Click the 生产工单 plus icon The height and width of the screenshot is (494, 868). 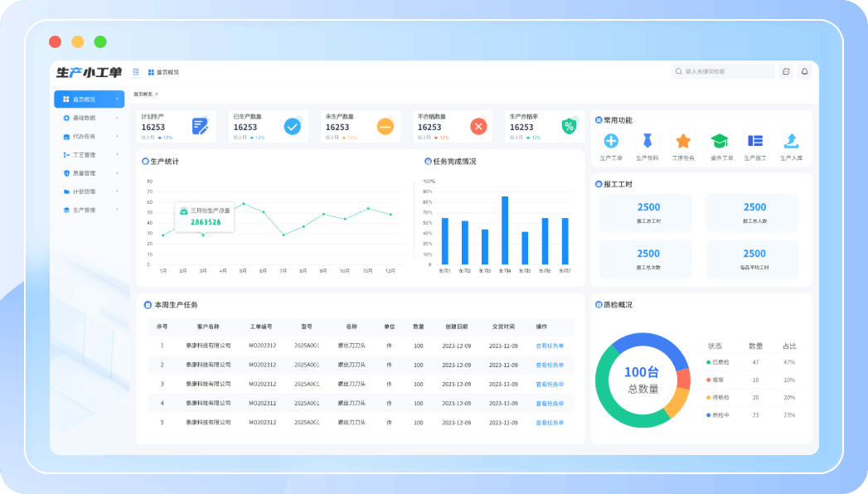click(x=611, y=141)
